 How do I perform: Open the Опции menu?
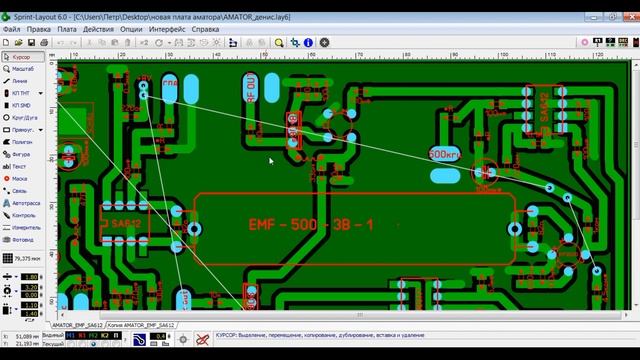point(131,29)
